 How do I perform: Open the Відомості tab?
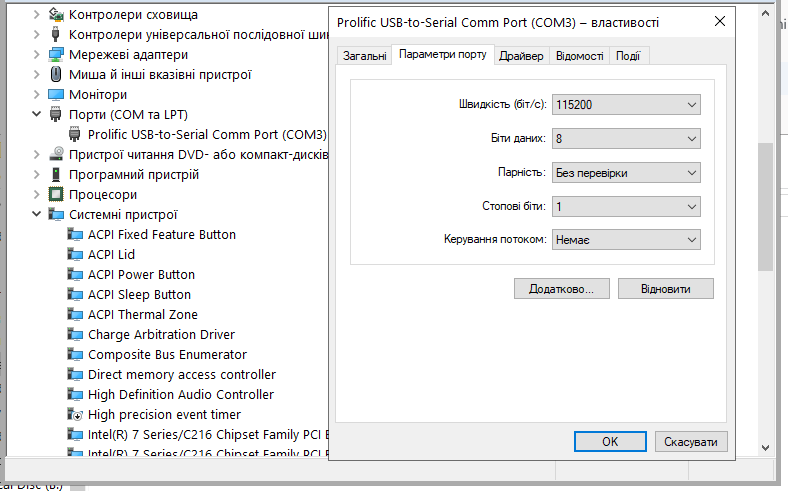tap(579, 56)
